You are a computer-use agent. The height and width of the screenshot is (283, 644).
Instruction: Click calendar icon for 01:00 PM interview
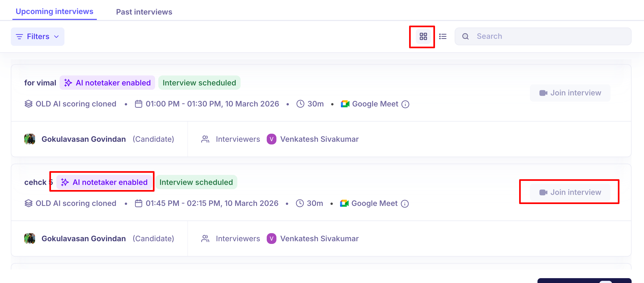139,104
